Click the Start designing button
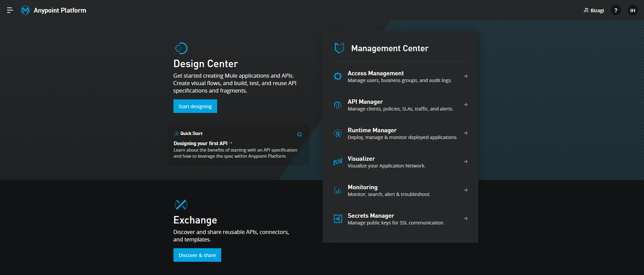The height and width of the screenshot is (275, 644). 195,106
